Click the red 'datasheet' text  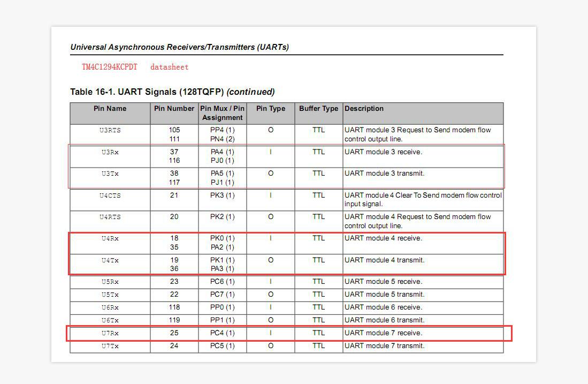pyautogui.click(x=169, y=67)
